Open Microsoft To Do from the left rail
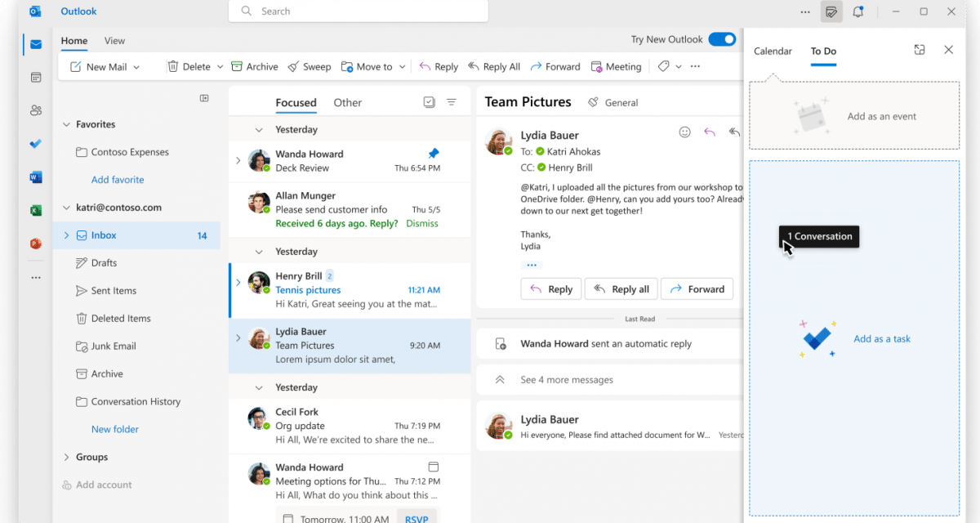This screenshot has width=980, height=523. pos(35,144)
